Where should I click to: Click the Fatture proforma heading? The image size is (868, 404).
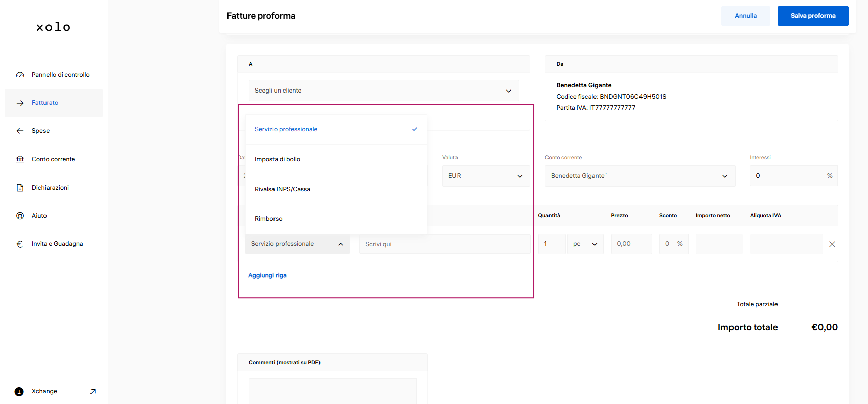261,16
